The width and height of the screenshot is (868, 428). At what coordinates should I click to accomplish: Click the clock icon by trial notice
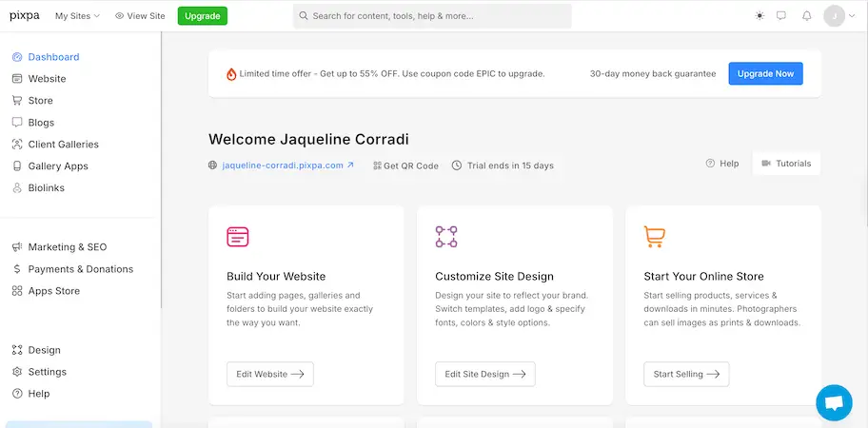[x=457, y=165]
